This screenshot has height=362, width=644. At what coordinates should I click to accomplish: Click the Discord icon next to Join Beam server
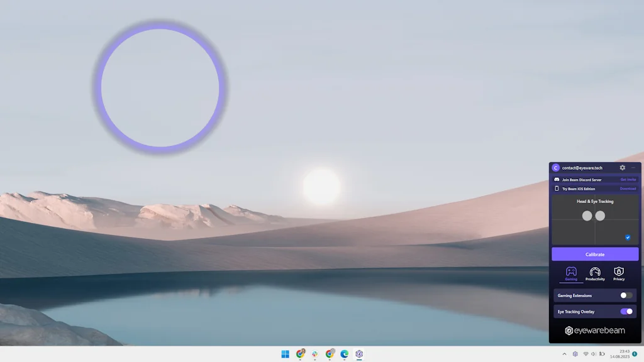point(557,179)
